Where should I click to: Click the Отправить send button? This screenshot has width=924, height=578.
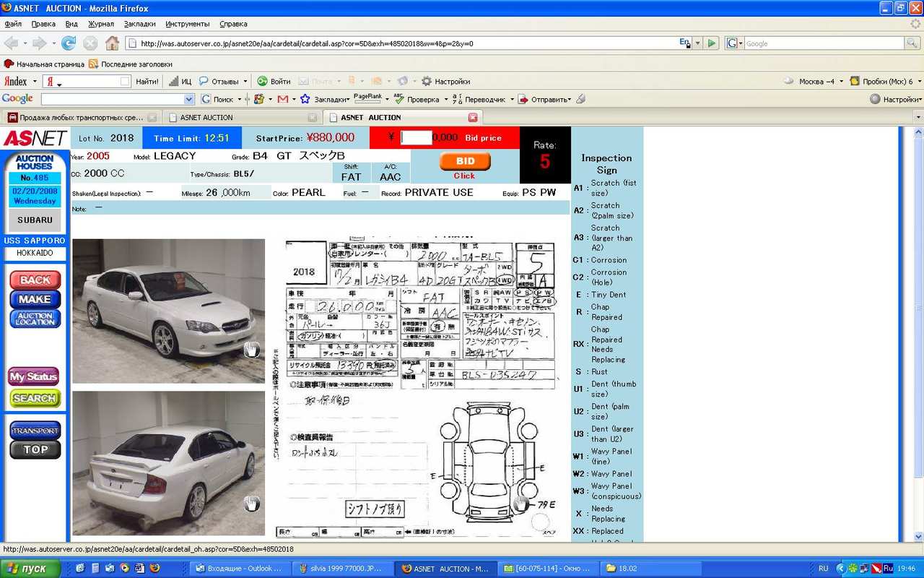(544, 99)
